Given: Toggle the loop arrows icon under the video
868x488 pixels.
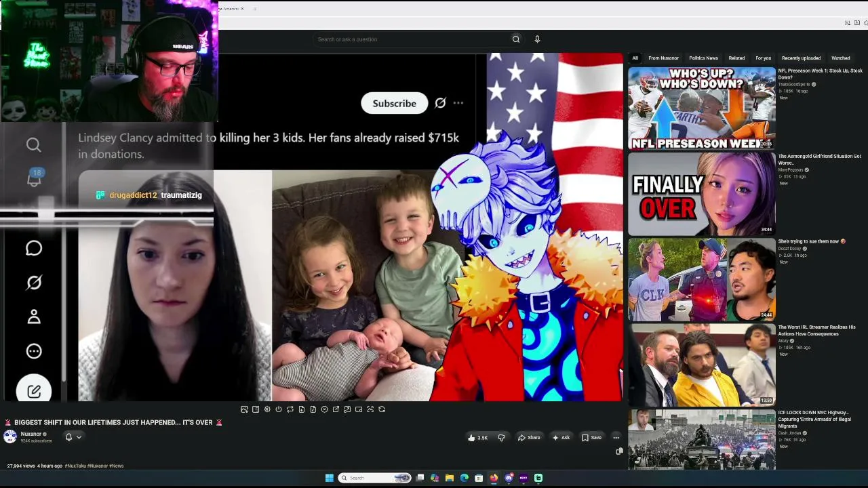Looking at the screenshot, I should (290, 409).
